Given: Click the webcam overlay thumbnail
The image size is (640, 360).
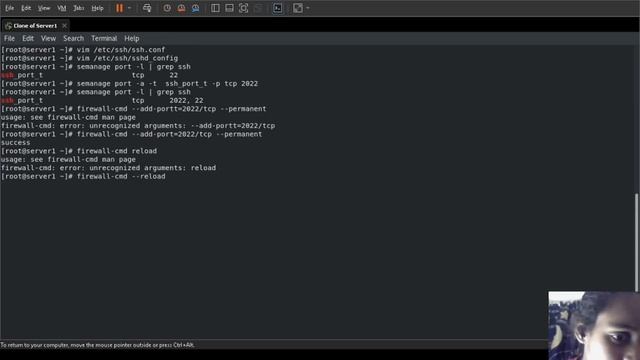Looking at the screenshot, I should pos(594,325).
